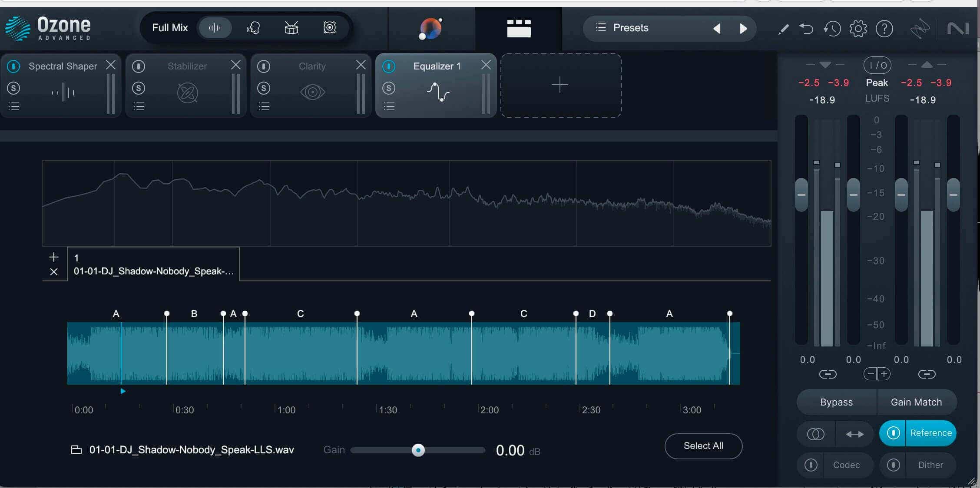
Task: Toggle Equalizer 1 module power
Action: [x=389, y=66]
